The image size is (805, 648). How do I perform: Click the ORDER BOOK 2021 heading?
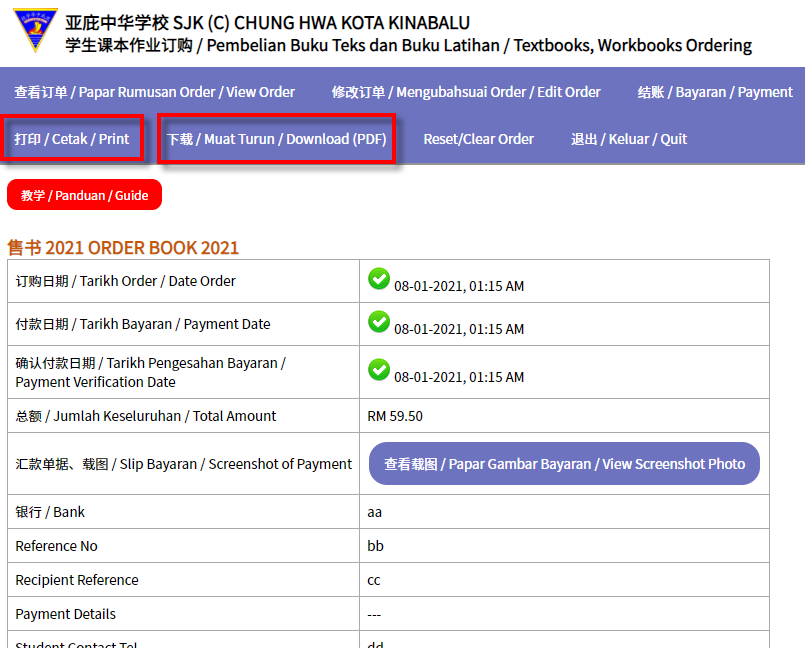point(123,247)
